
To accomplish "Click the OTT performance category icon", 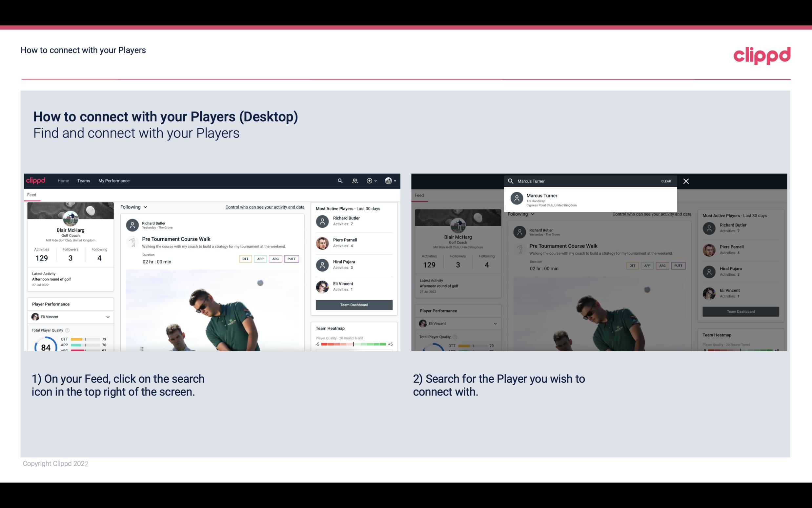I will point(244,258).
